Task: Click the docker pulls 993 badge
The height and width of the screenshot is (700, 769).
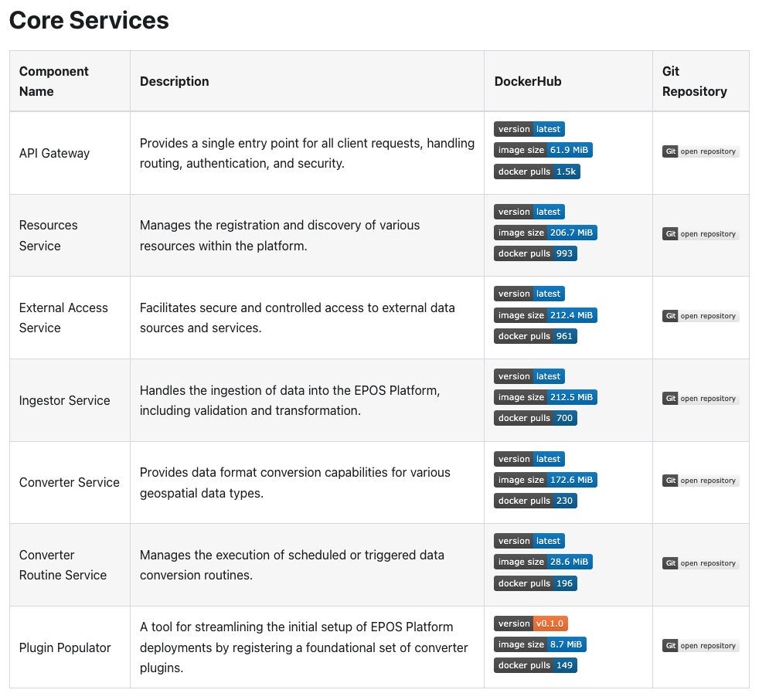Action: tap(536, 253)
